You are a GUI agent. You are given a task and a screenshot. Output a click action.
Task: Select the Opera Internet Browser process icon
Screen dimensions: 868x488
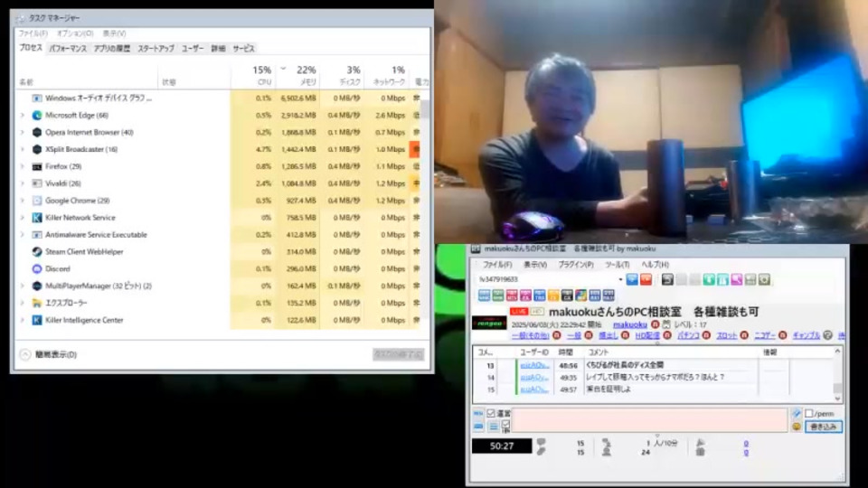click(x=37, y=132)
